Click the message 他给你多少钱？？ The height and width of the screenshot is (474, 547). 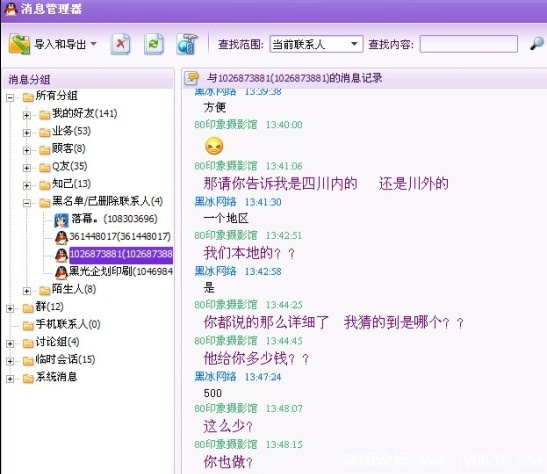256,359
